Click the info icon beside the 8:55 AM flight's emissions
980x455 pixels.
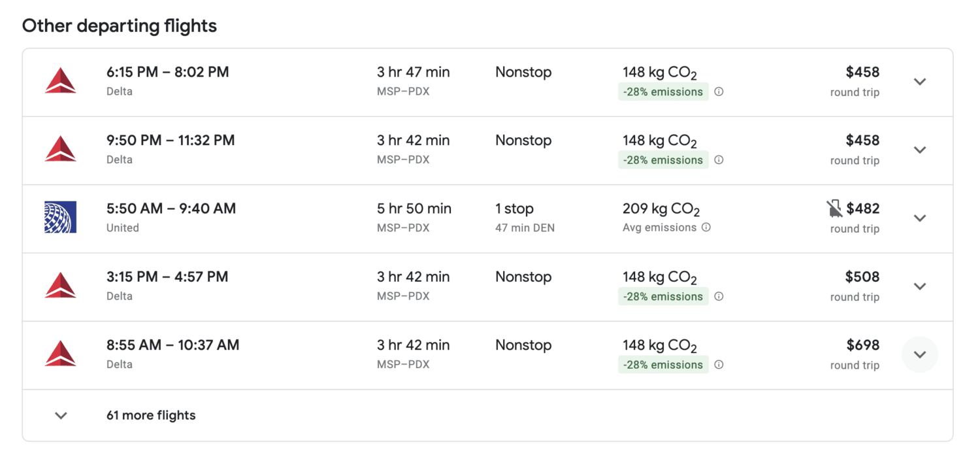tap(719, 365)
